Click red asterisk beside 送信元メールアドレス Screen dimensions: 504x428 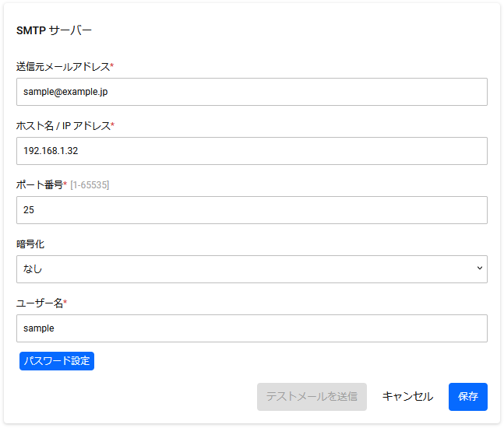(x=112, y=65)
